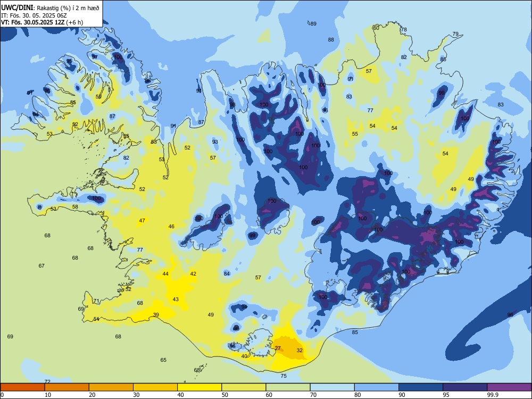Select the legend tick label 30
532x399 pixels.
click(x=136, y=395)
